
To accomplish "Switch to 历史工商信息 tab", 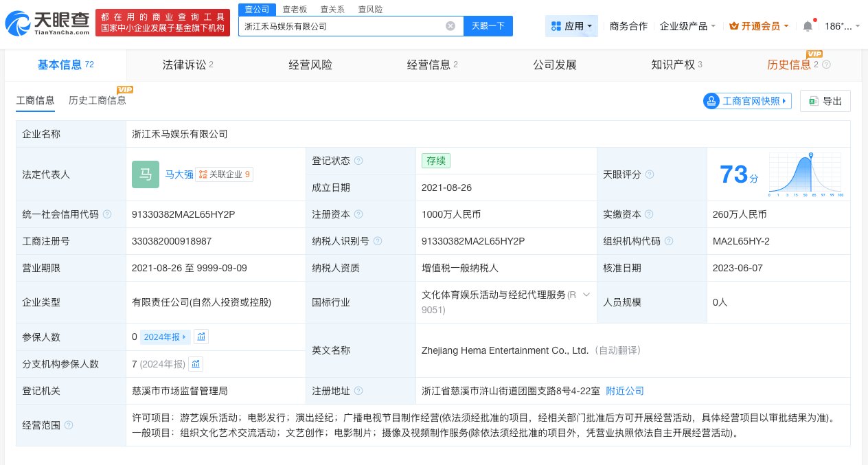I will click(97, 100).
